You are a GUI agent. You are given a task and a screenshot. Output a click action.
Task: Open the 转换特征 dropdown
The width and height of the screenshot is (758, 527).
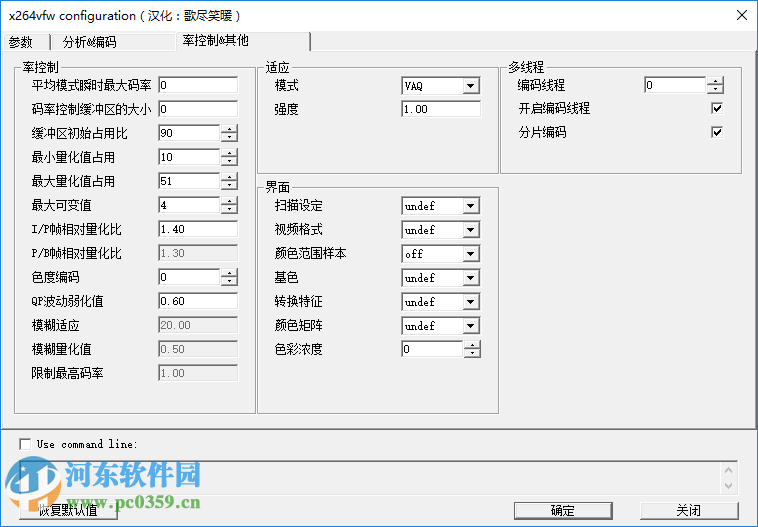(470, 302)
